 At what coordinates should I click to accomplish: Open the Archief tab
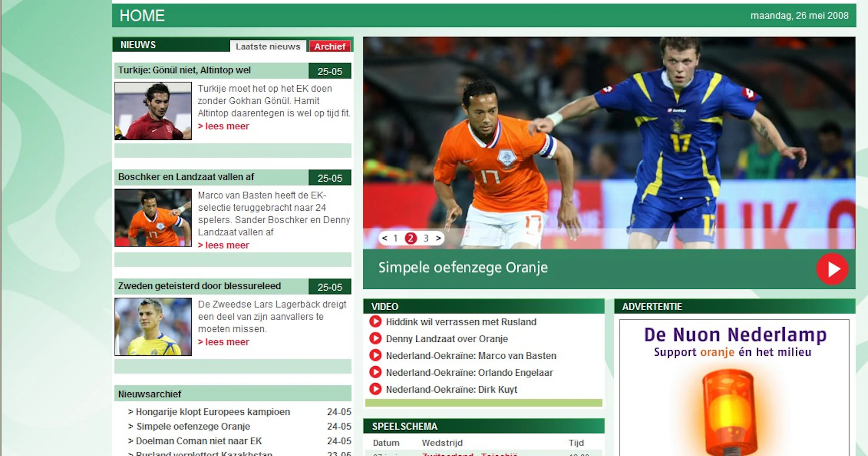[x=329, y=46]
